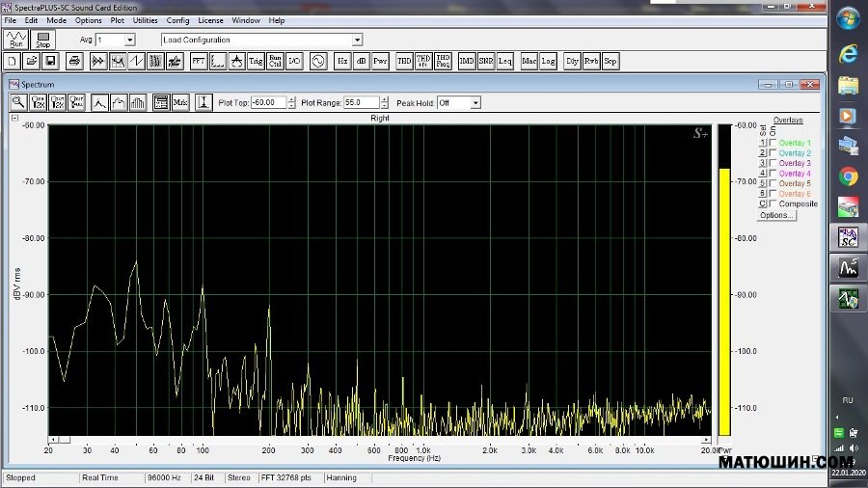This screenshot has height=488, width=868.
Task: Check the Composite overlay checkbox
Action: (x=773, y=203)
